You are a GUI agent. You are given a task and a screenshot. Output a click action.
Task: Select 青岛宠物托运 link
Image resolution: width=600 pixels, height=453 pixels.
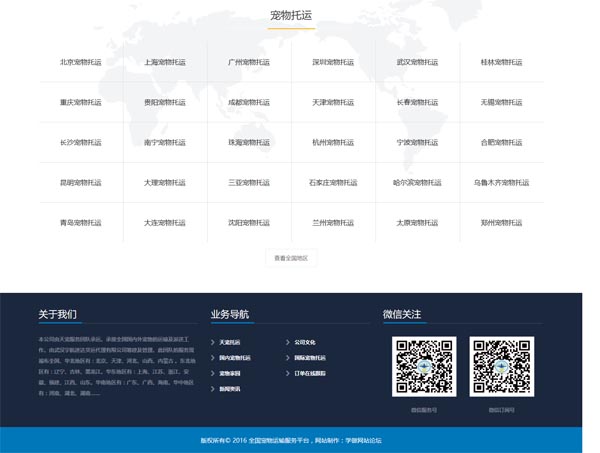81,223
